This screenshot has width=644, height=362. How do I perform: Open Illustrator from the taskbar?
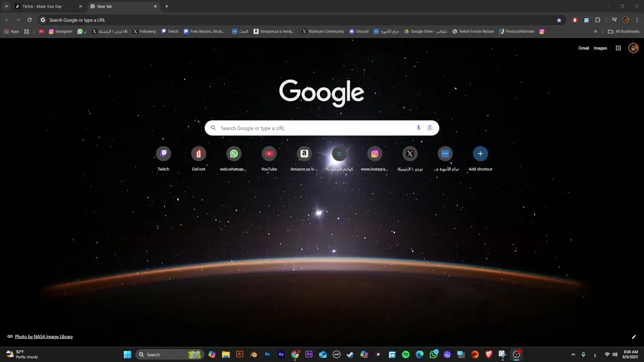239,354
